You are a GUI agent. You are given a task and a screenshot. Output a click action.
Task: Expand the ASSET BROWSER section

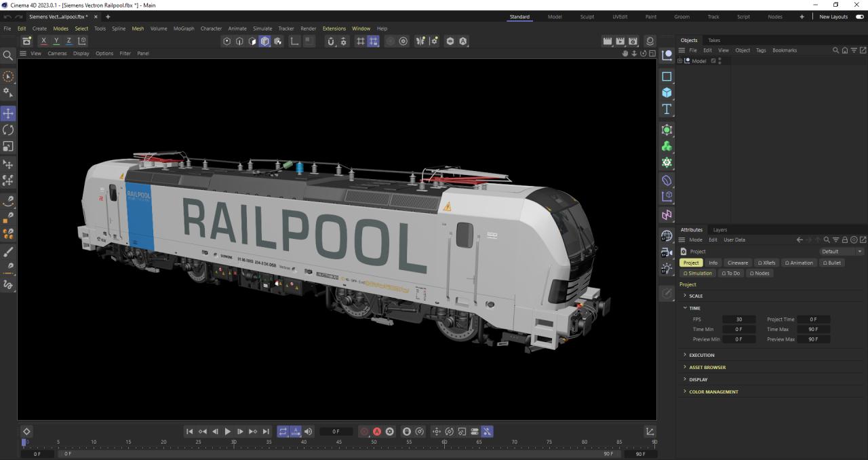707,367
